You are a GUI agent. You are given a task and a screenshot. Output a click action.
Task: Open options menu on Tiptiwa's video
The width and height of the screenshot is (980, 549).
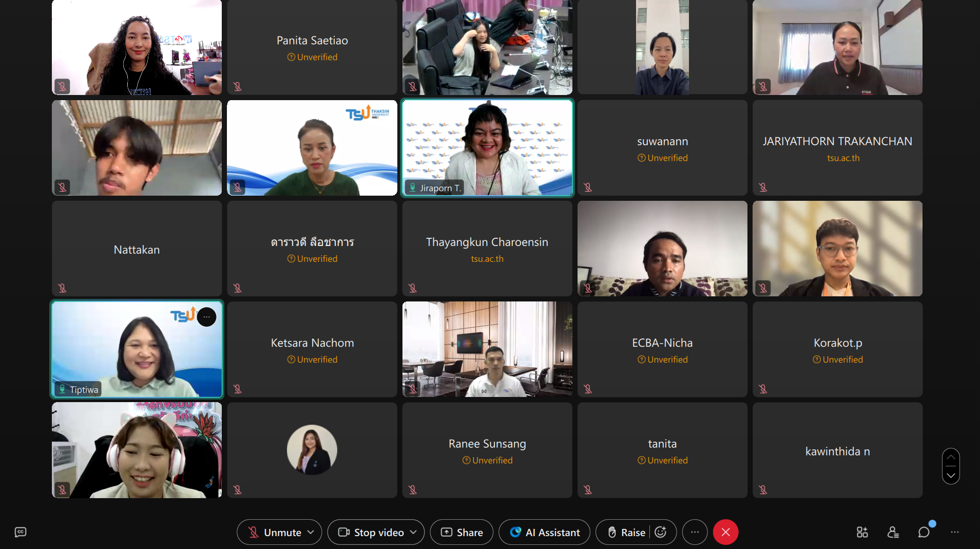coord(206,317)
